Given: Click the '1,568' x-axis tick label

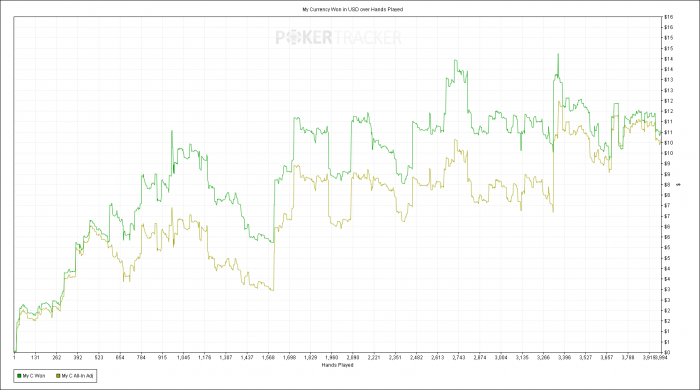Looking at the screenshot, I should tap(268, 357).
